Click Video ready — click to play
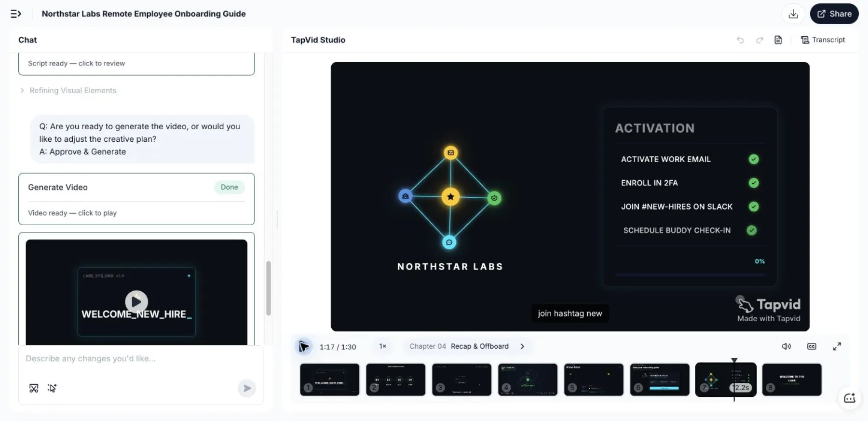This screenshot has width=868, height=421. [x=72, y=213]
